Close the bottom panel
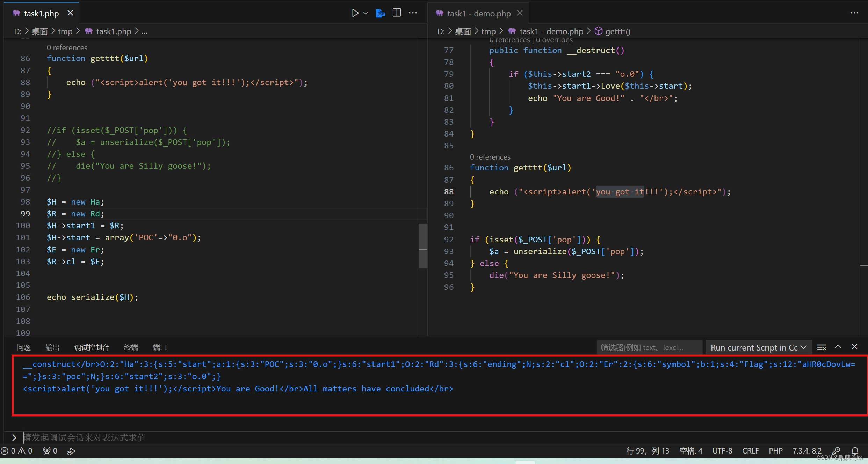The image size is (868, 464). [x=854, y=347]
